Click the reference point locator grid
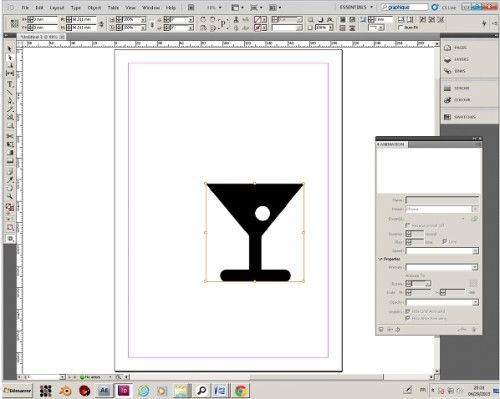500x399 pixels. tap(14, 23)
